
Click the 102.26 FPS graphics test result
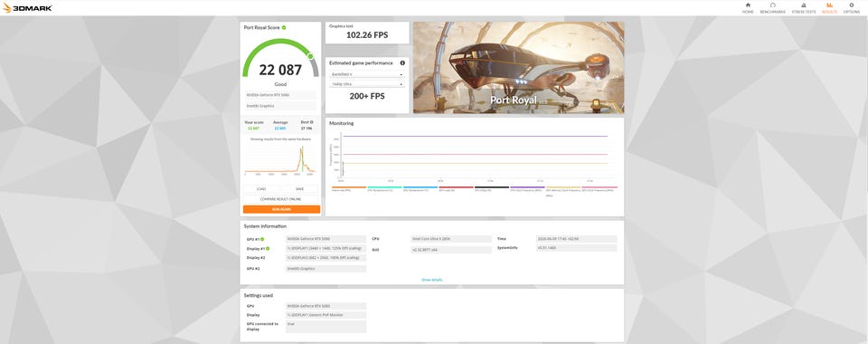click(367, 35)
